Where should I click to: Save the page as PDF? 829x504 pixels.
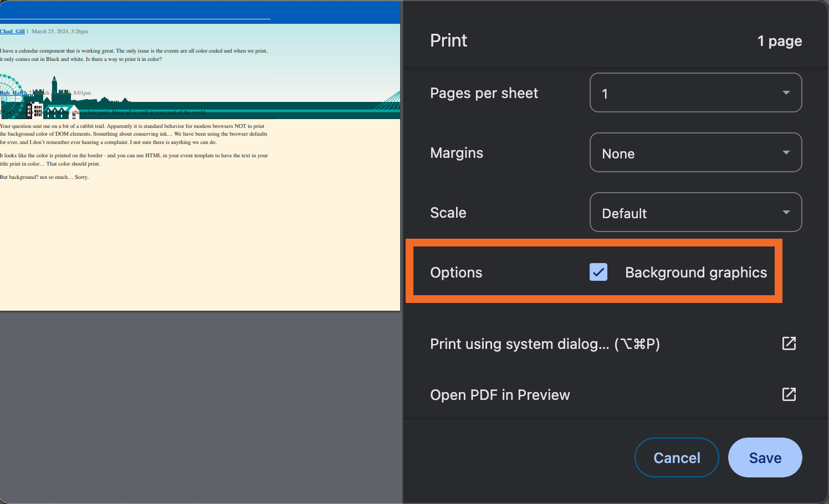coord(765,457)
